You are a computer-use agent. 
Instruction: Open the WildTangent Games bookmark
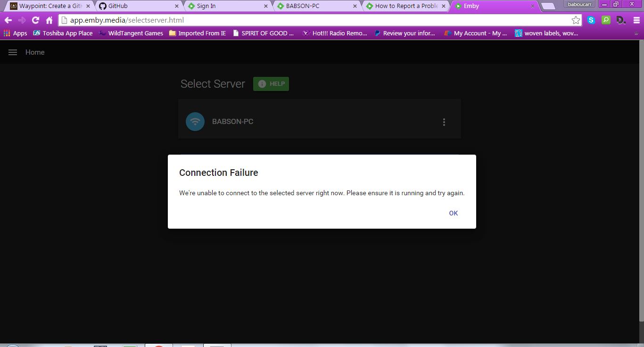[x=131, y=33]
